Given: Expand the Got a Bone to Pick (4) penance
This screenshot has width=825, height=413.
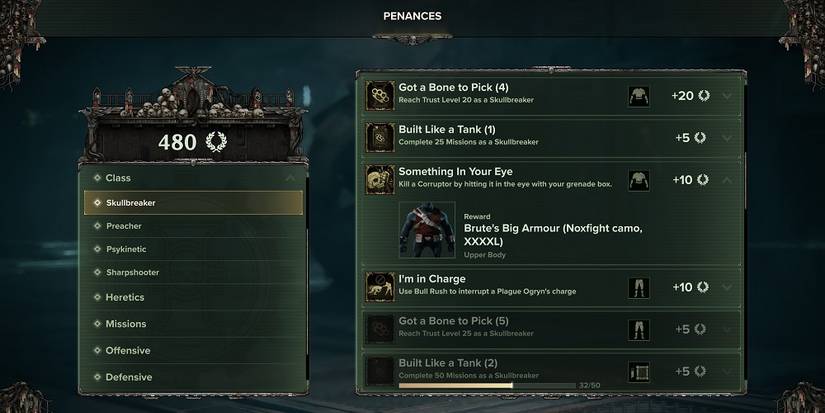Looking at the screenshot, I should coord(726,96).
